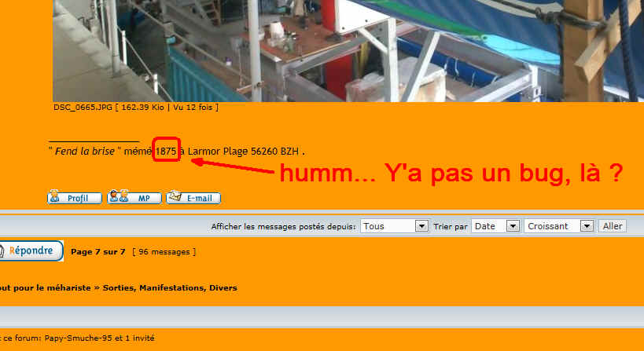
Task: Click the 'Page 7 sur 7' indicator
Action: click(98, 252)
